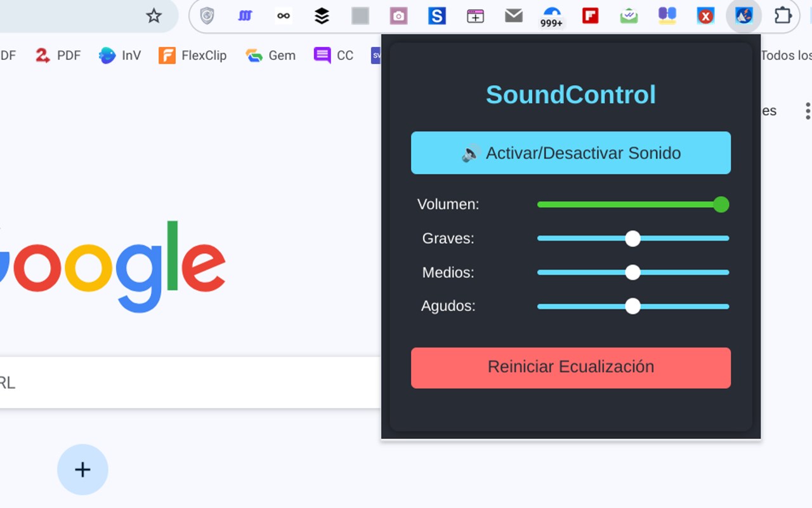
Task: Open the plain gray square extension
Action: (x=360, y=16)
